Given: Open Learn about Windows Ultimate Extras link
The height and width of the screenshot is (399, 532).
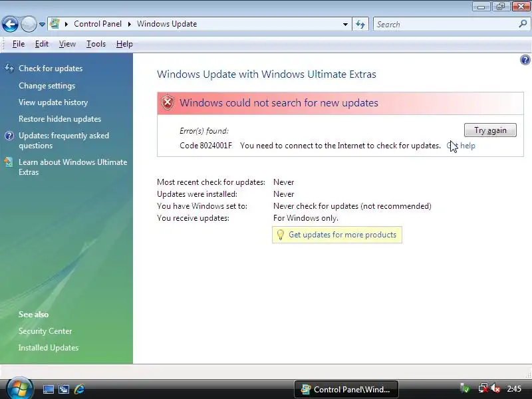Looking at the screenshot, I should 73,168.
